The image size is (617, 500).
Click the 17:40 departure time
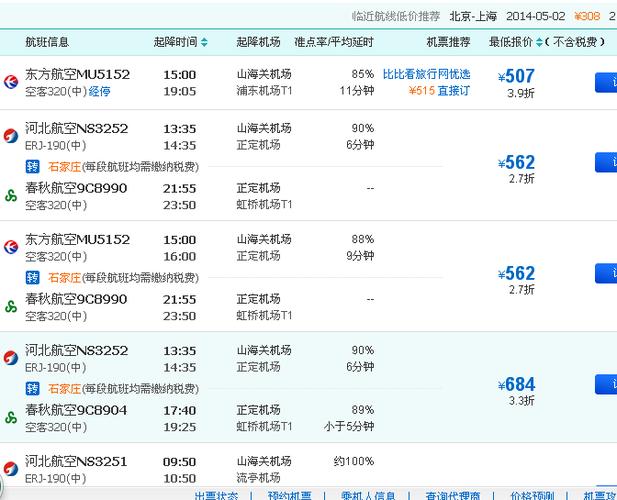pyautogui.click(x=179, y=411)
